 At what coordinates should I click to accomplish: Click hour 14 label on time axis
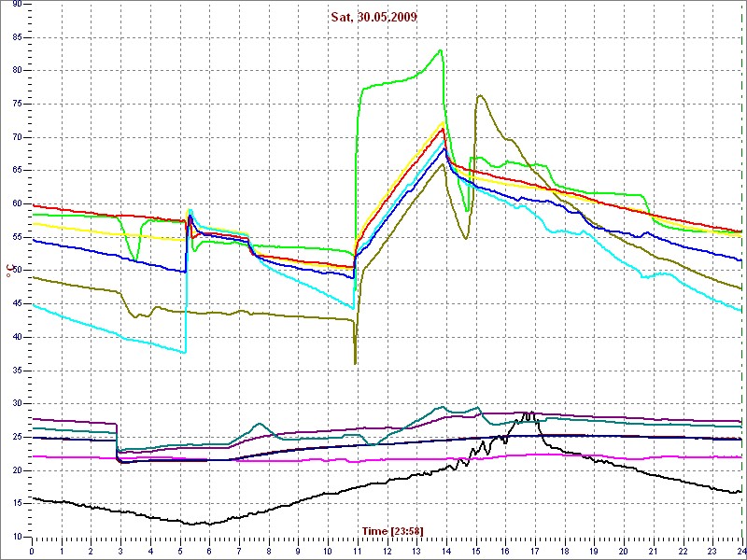tap(445, 552)
